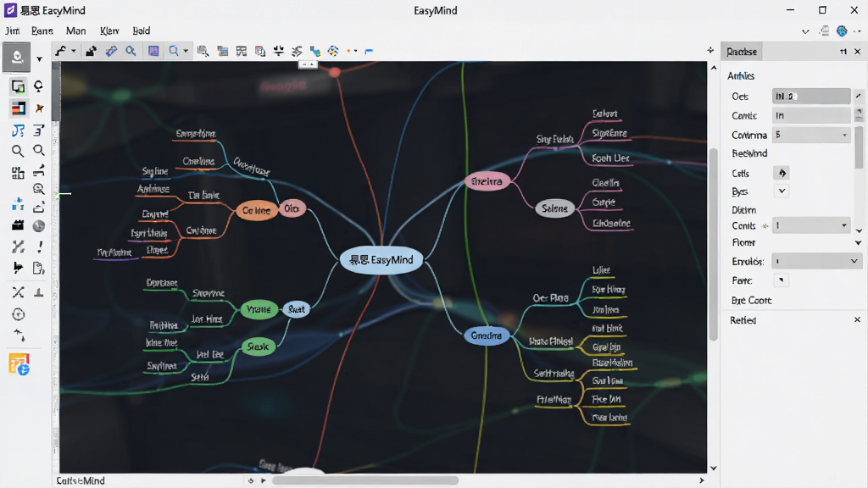Click the Cantic input field
868x488 pixels.
pyautogui.click(x=811, y=115)
